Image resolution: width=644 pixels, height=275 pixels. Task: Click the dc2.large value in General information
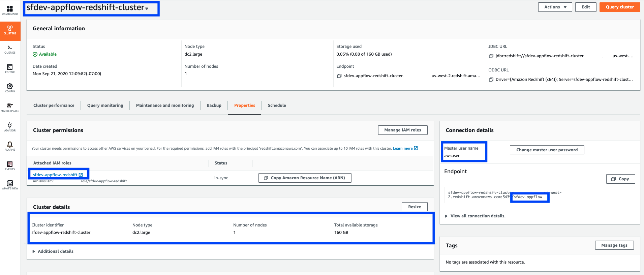[193, 54]
